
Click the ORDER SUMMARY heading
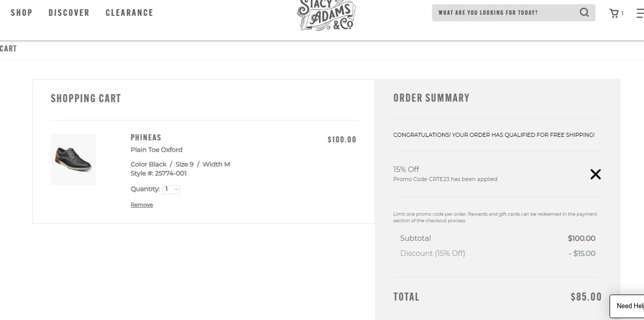(x=431, y=98)
